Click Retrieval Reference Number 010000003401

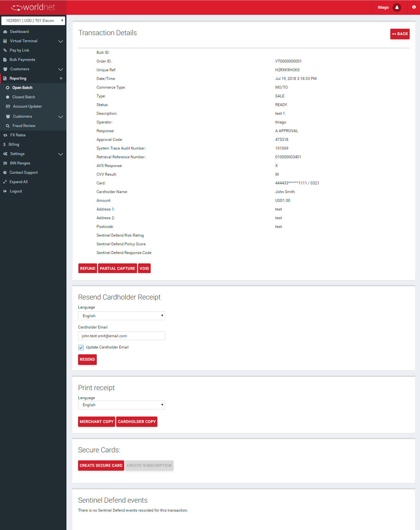[288, 157]
